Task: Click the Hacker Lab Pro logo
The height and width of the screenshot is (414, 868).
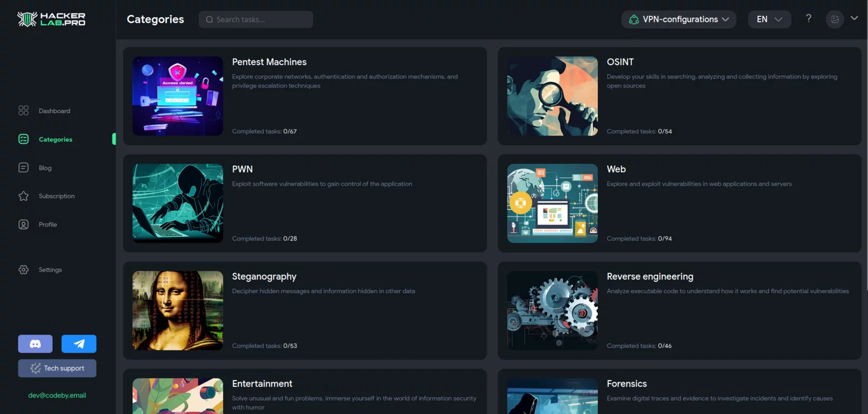Action: point(52,20)
